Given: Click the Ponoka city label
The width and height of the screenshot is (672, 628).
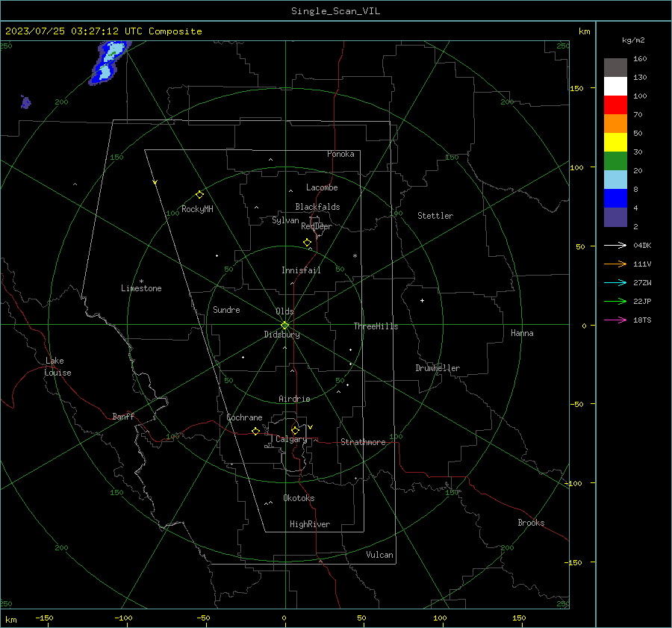Looking at the screenshot, I should (340, 154).
